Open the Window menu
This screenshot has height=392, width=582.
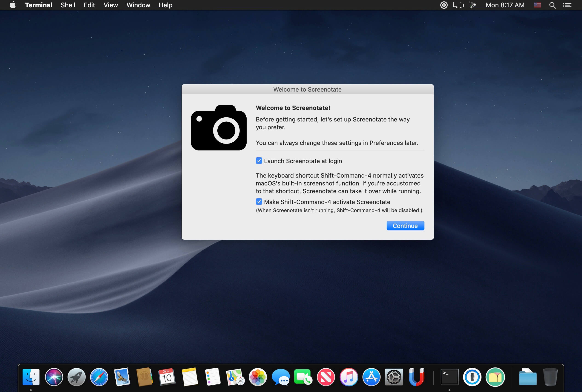tap(138, 5)
